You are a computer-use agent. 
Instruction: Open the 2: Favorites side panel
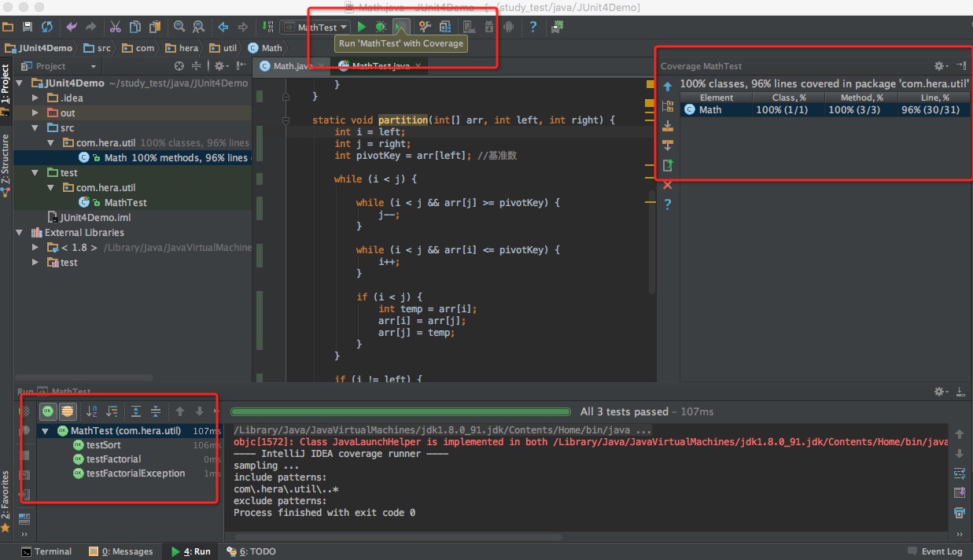6,502
